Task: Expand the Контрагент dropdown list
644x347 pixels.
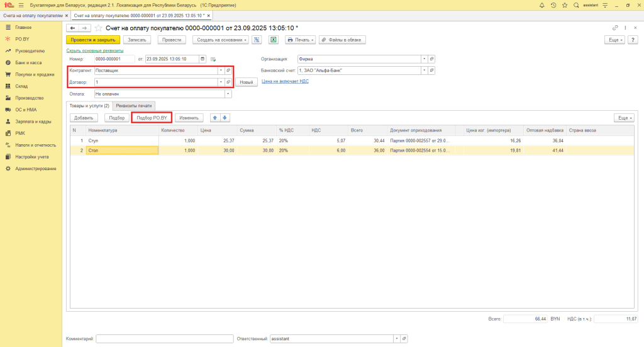Action: tap(221, 71)
